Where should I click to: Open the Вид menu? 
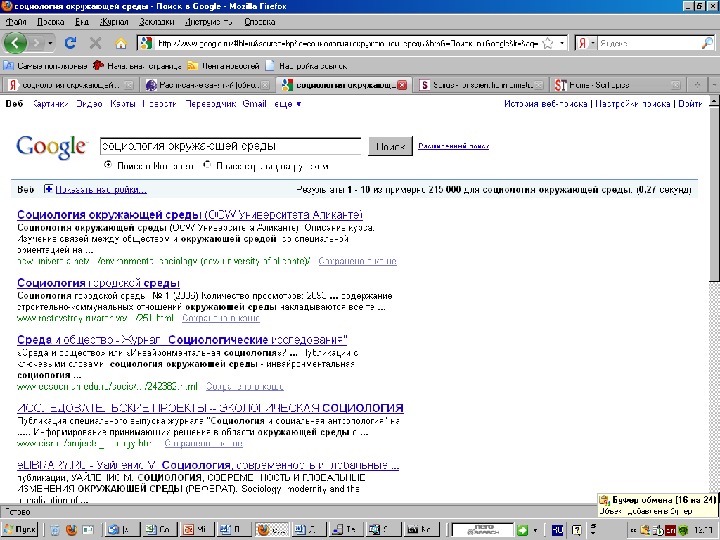[82, 22]
